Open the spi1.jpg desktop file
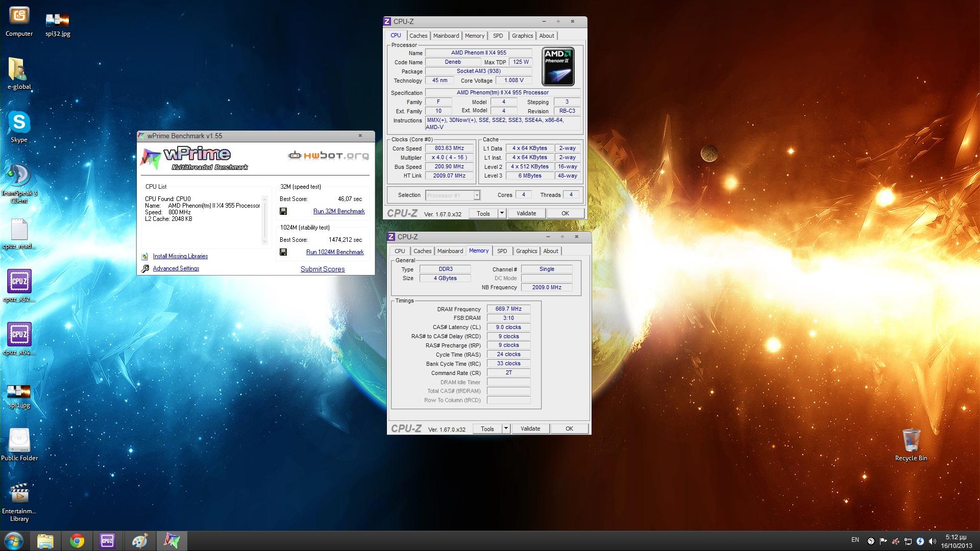Image resolution: width=980 pixels, height=551 pixels. [19, 396]
